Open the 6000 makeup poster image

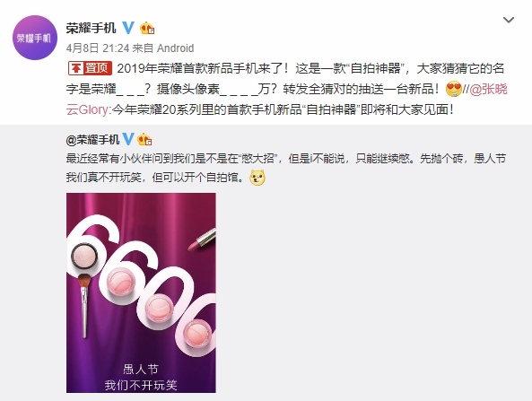coord(141,292)
